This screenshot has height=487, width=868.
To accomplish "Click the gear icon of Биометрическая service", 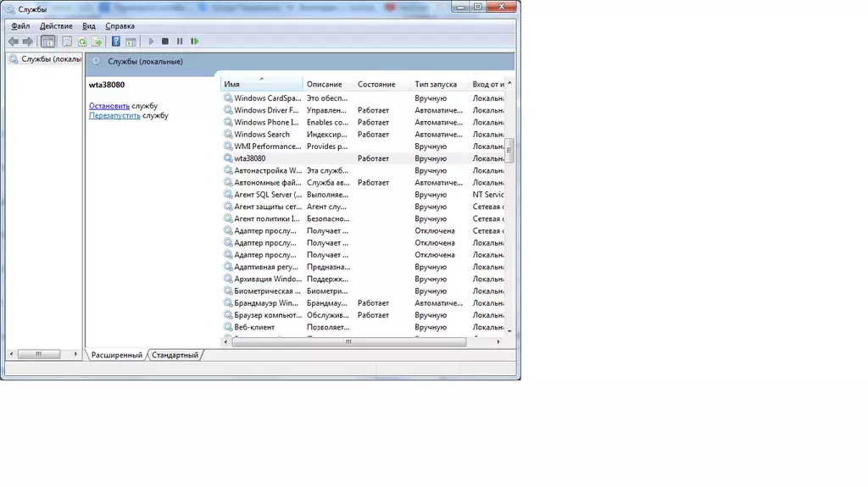I will pyautogui.click(x=227, y=291).
